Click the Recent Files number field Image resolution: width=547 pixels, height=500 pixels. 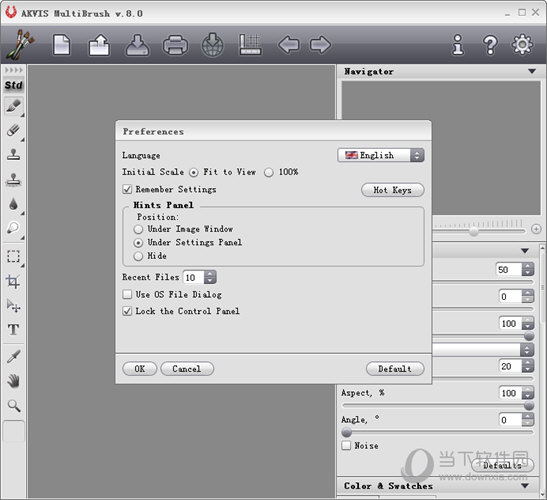point(193,277)
